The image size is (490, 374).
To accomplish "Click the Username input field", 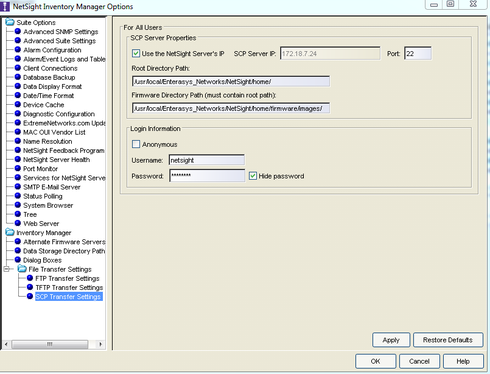I will pyautogui.click(x=207, y=160).
